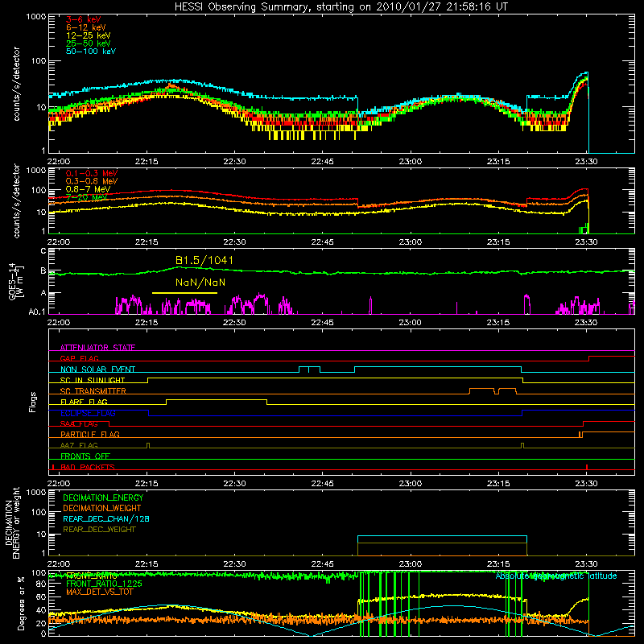
Task: Select the FRONTS_OFF flag label
Action: [x=85, y=456]
